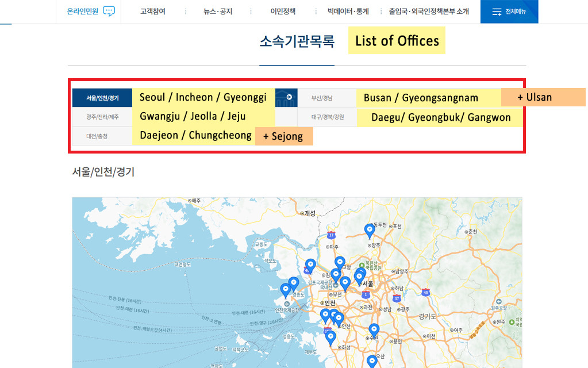Click the arrow icon on the 서울/인천/경기 tab
This screenshot has height=368, width=588.
tap(289, 97)
